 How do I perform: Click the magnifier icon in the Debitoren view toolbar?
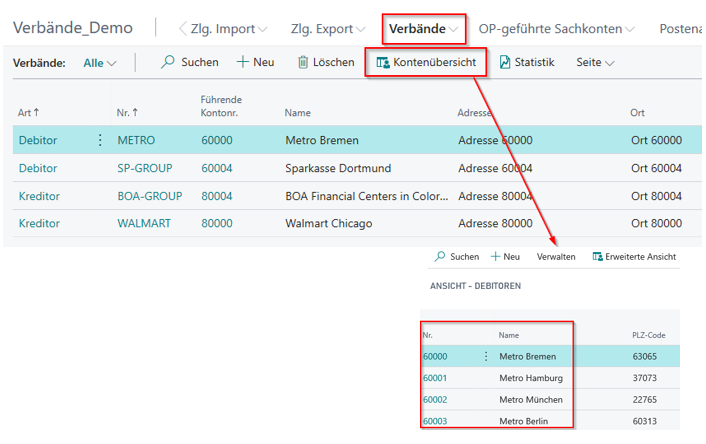point(439,256)
